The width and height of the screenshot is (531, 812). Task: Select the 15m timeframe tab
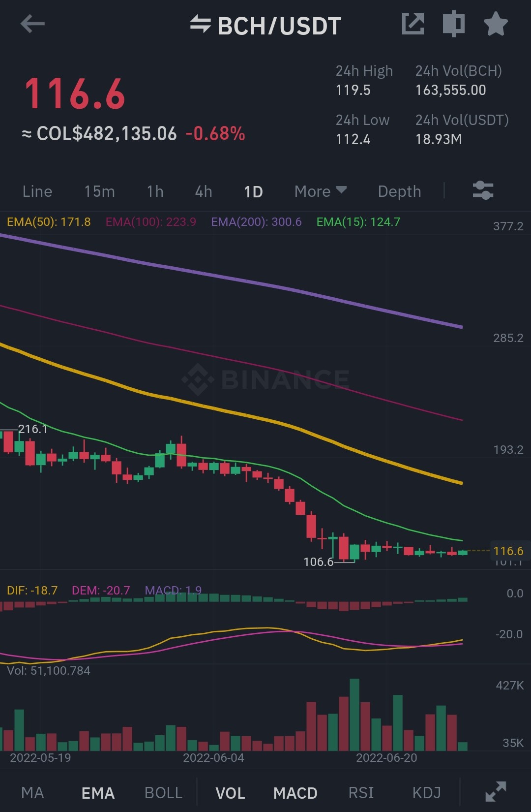click(99, 191)
